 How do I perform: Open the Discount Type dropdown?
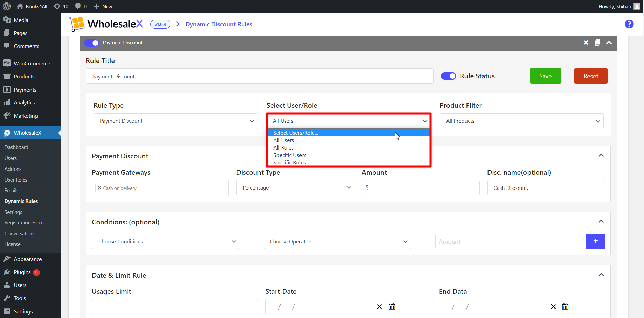click(295, 188)
